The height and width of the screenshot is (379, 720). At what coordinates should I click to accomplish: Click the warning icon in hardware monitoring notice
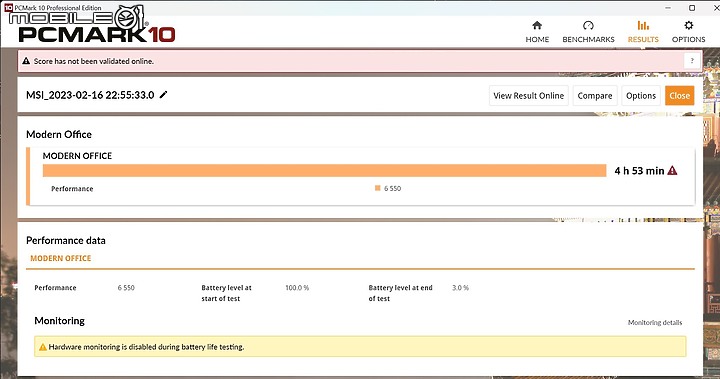click(43, 347)
